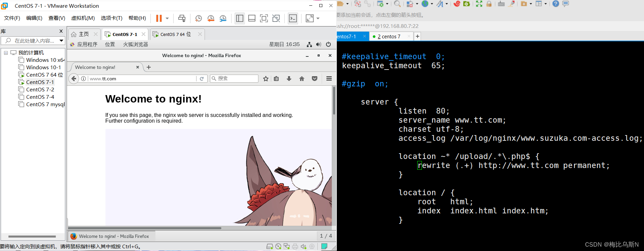Screen dimensions: 644x251
Task: Click the Firefox Pocket icon
Action: 315,79
